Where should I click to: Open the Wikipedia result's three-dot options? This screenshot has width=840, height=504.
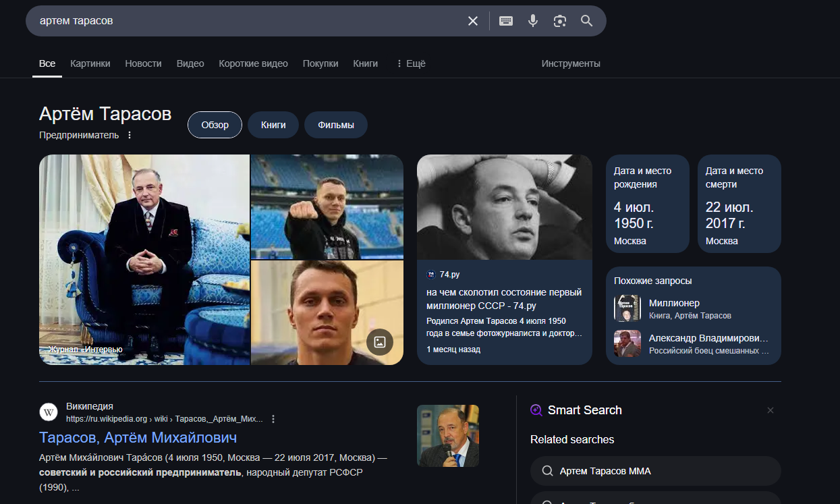click(273, 419)
